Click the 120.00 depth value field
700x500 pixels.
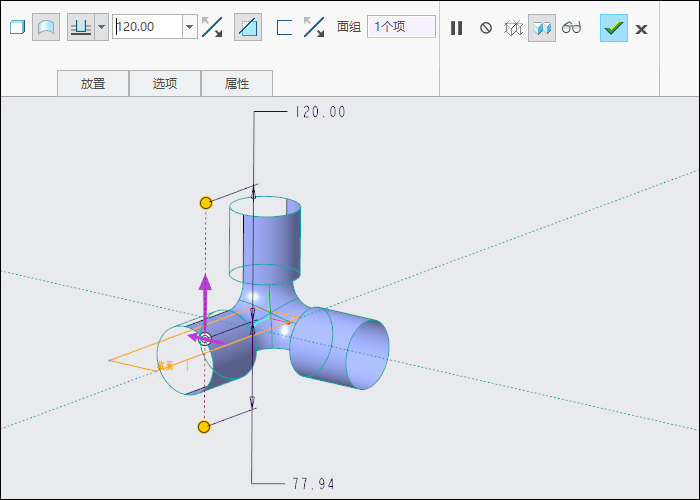click(x=147, y=27)
